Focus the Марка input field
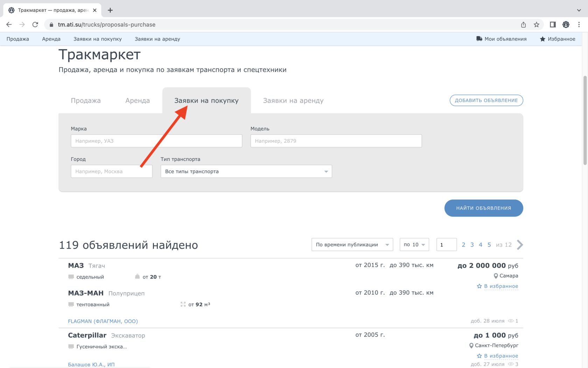Viewport: 588px width, 368px height. tap(156, 141)
